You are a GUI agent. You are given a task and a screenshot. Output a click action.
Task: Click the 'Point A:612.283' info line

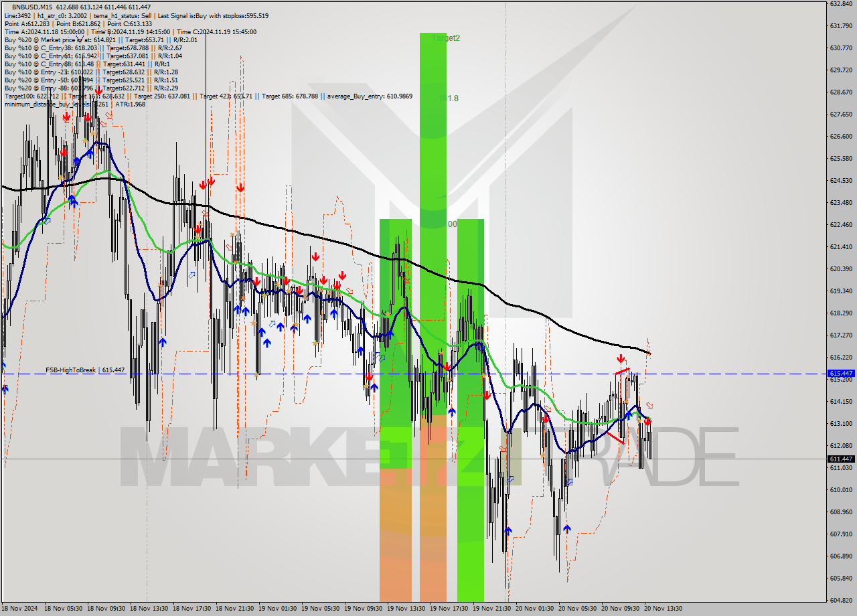[x=78, y=23]
